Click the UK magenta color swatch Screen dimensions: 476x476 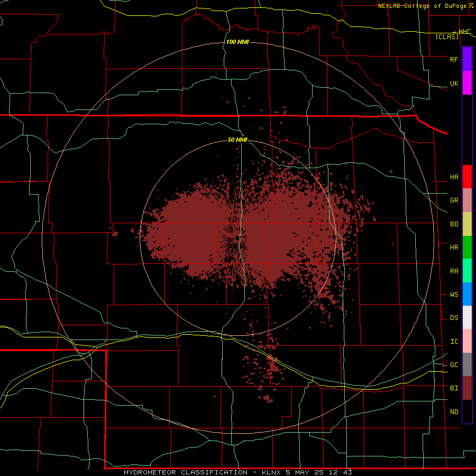click(467, 83)
